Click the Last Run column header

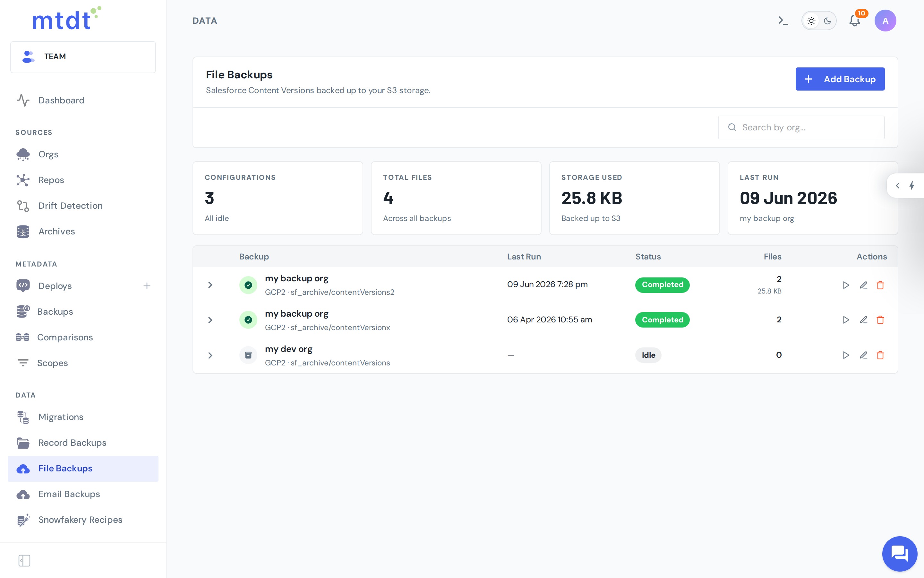[x=524, y=257]
